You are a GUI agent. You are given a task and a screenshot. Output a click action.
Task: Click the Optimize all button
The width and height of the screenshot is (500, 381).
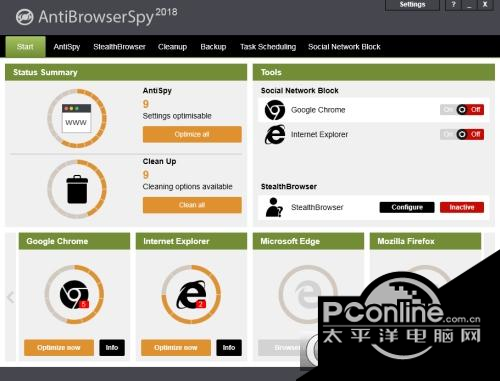point(192,134)
